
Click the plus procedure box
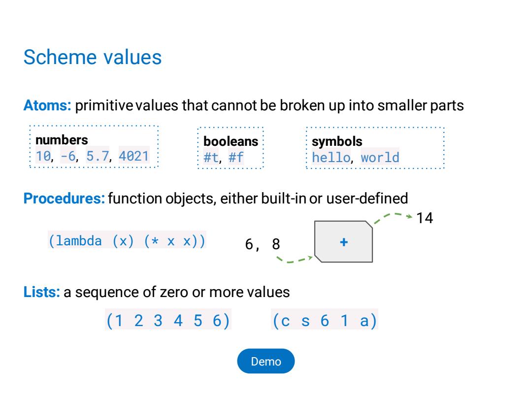click(343, 241)
